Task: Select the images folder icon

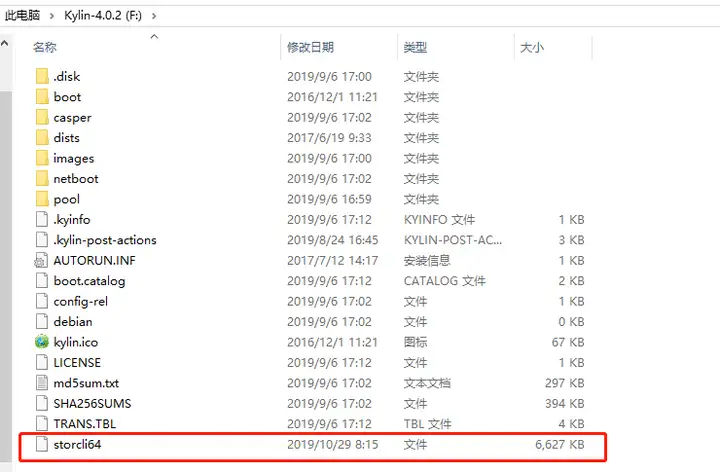Action: [42, 158]
